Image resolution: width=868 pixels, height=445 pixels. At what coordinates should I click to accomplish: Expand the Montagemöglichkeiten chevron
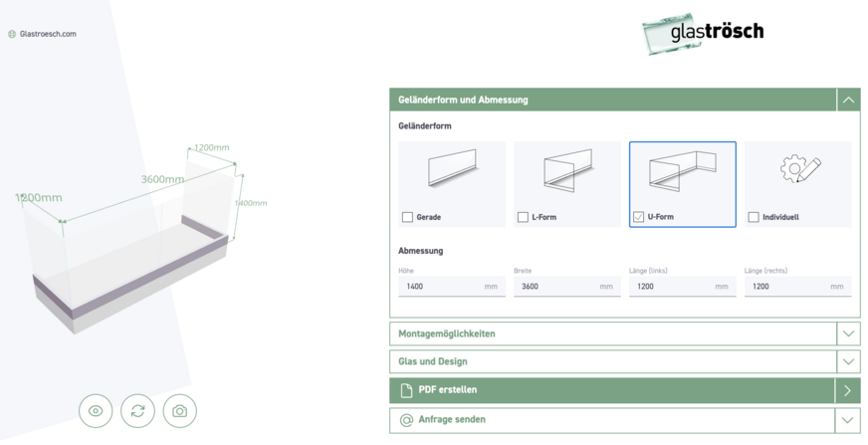click(849, 334)
